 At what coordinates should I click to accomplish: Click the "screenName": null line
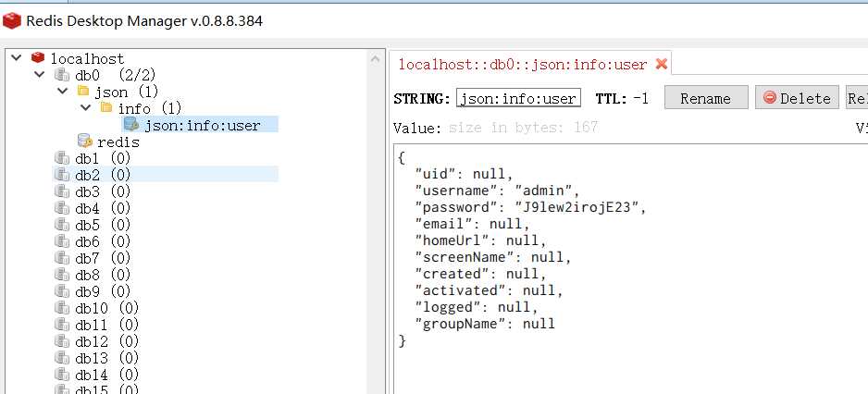493,257
